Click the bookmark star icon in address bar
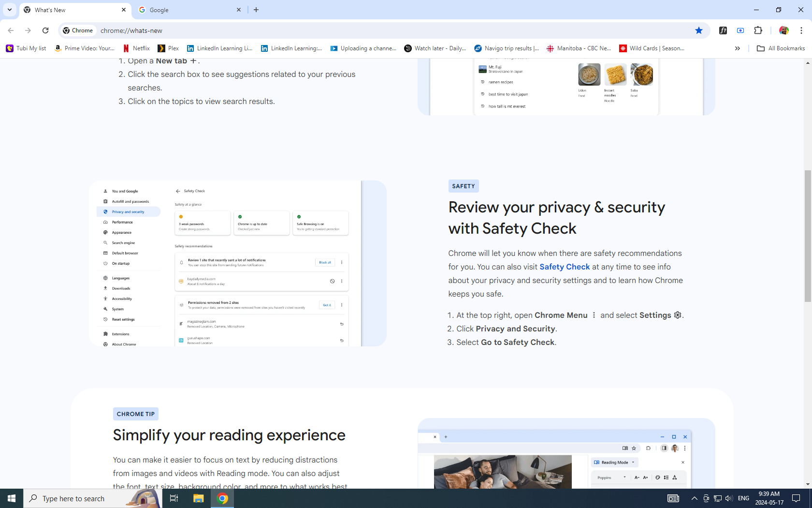Viewport: 812px width, 508px height. [x=698, y=30]
